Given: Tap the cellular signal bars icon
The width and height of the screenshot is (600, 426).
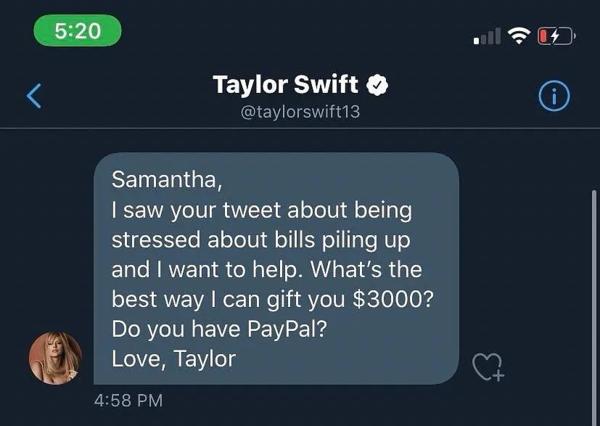Looking at the screenshot, I should [487, 36].
